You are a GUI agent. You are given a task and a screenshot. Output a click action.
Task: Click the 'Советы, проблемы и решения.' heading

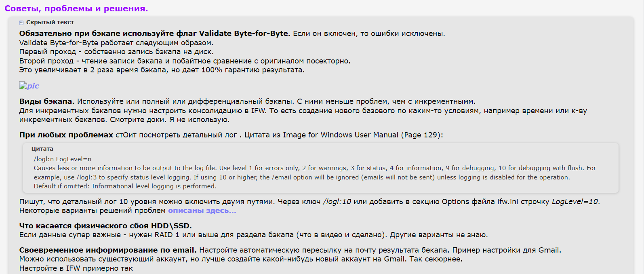[x=76, y=8]
